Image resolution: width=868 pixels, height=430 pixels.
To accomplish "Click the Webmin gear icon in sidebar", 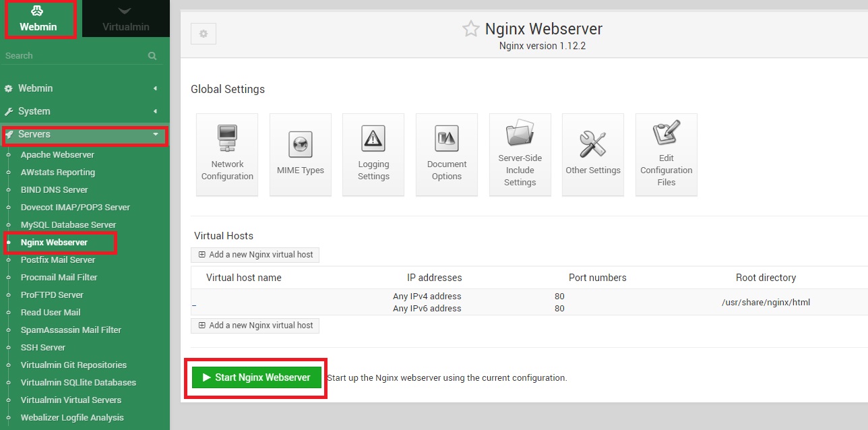I will point(9,88).
